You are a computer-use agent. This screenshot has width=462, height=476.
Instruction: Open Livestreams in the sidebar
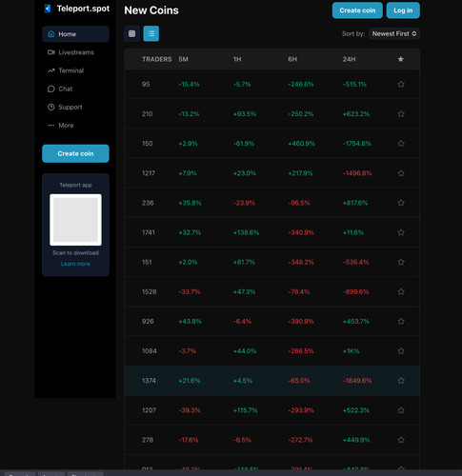coord(75,52)
